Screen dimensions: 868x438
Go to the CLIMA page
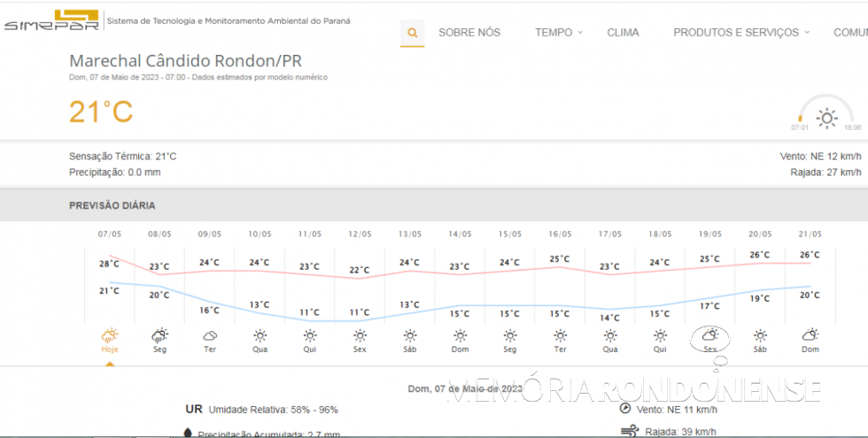click(x=623, y=33)
